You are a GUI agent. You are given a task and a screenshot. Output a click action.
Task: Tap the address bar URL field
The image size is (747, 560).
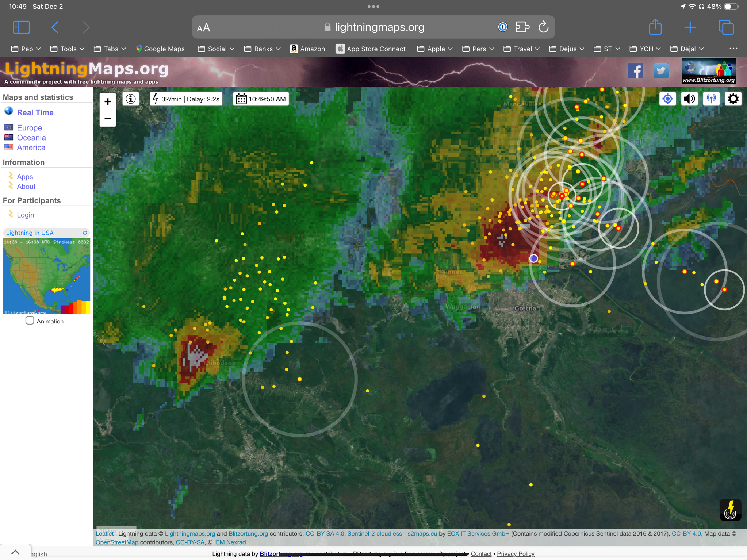(x=373, y=27)
